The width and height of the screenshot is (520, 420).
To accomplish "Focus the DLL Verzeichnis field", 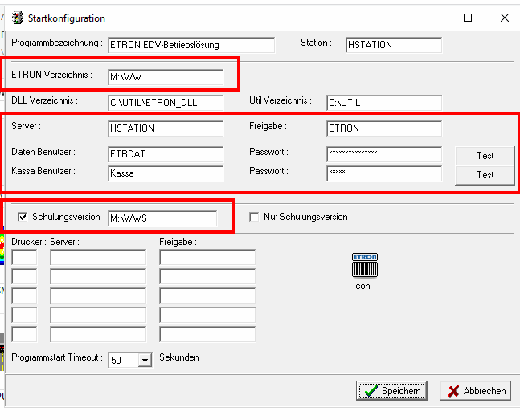I will (165, 103).
